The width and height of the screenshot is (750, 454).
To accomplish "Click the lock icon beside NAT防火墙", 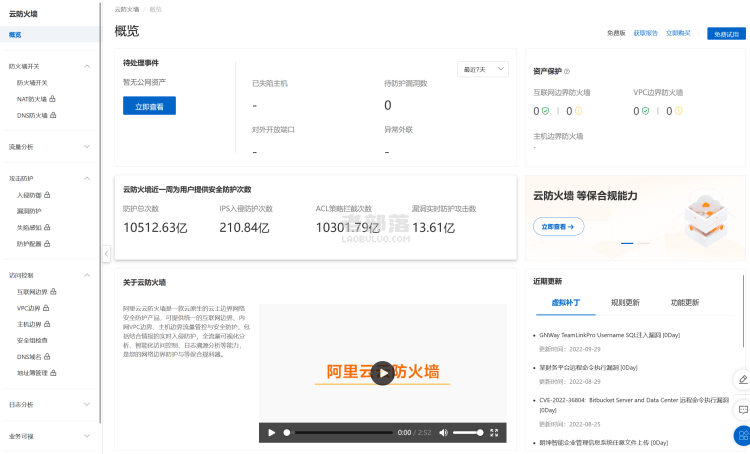I will coord(53,99).
